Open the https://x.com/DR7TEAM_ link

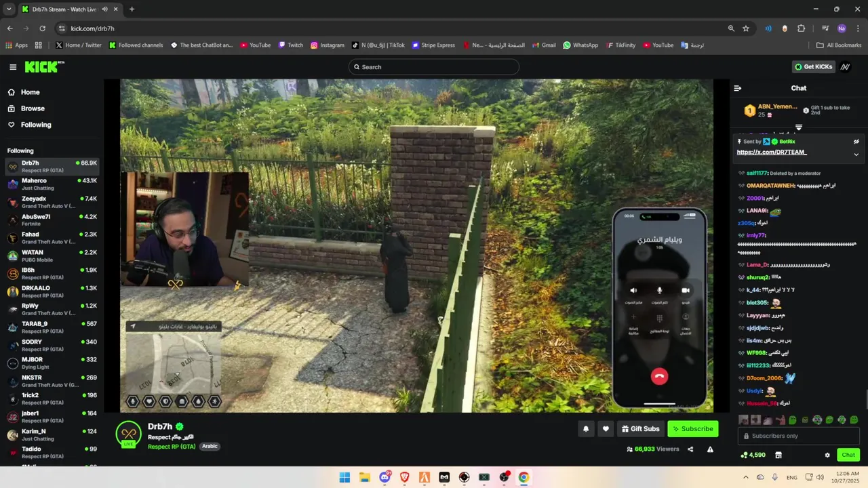pos(772,152)
